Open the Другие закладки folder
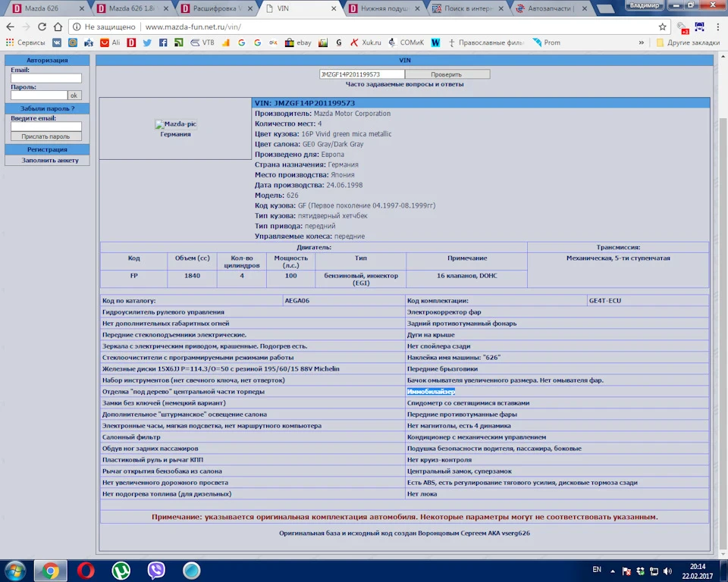 [688, 42]
